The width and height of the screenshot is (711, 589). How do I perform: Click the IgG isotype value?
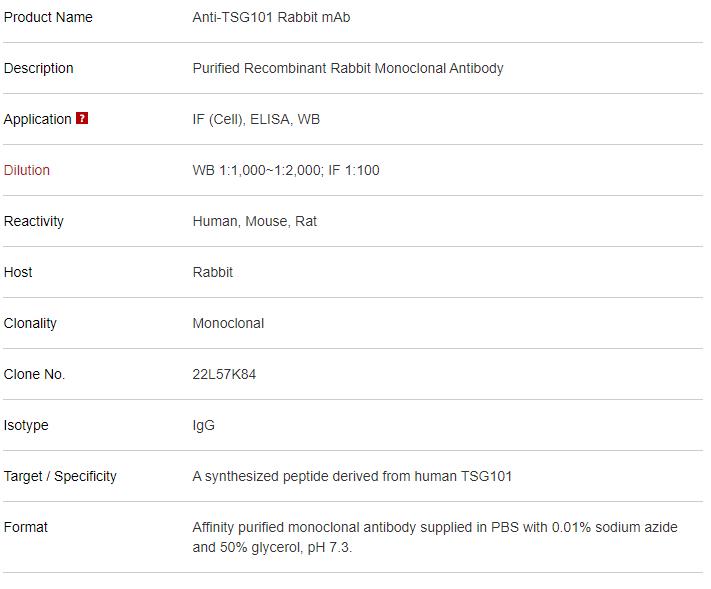point(204,425)
